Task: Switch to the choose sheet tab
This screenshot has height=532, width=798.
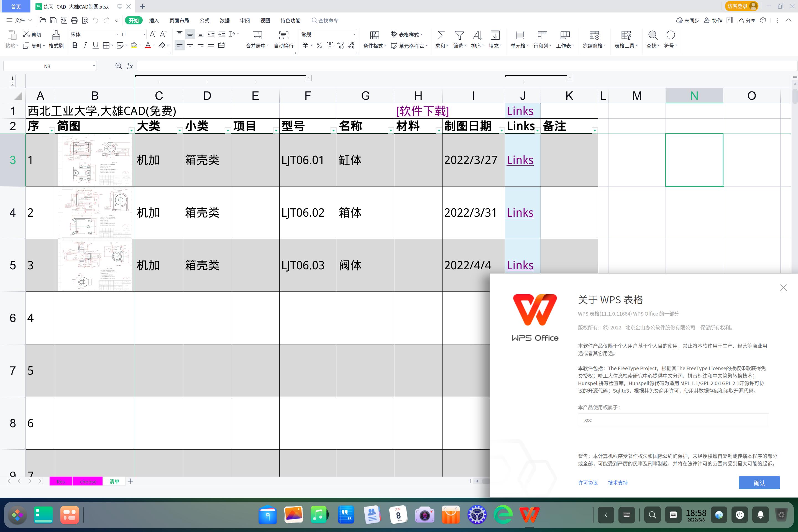Action: point(88,481)
